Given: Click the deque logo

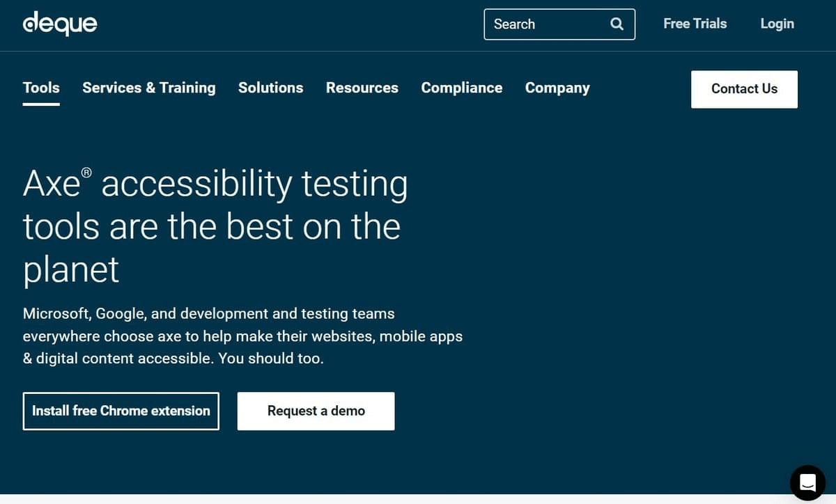Looking at the screenshot, I should [60, 24].
